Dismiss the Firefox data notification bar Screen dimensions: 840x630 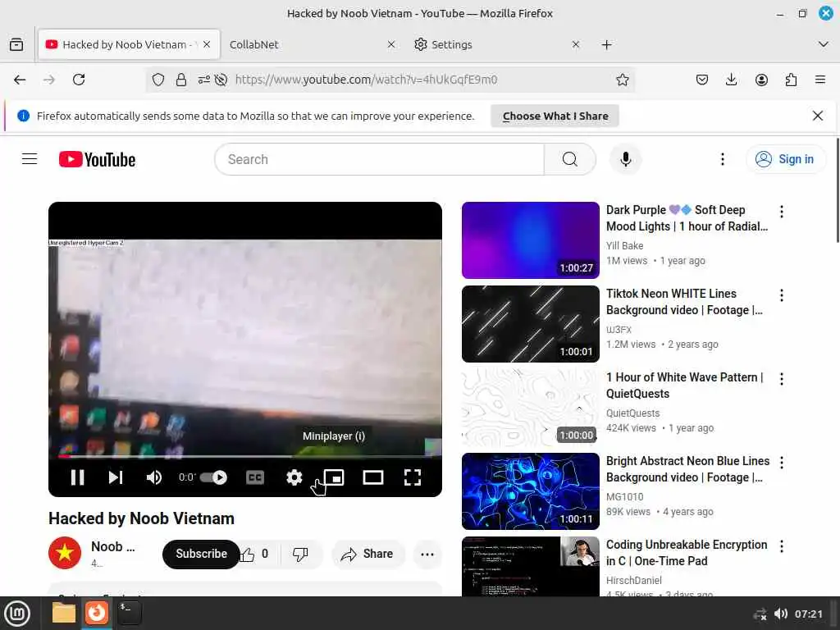[x=818, y=116]
